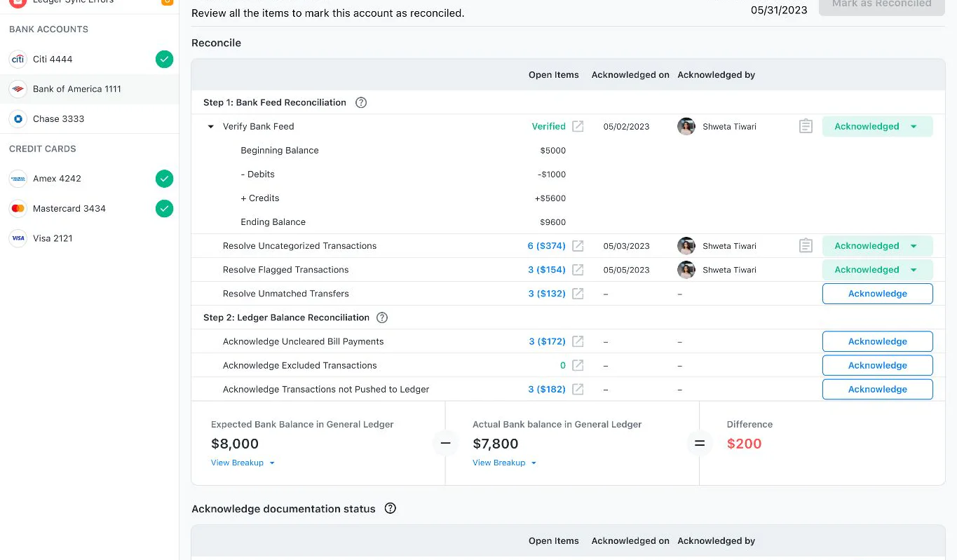The width and height of the screenshot is (957, 560).
Task: Acknowledge Uncleared Bill Payments
Action: click(x=877, y=341)
